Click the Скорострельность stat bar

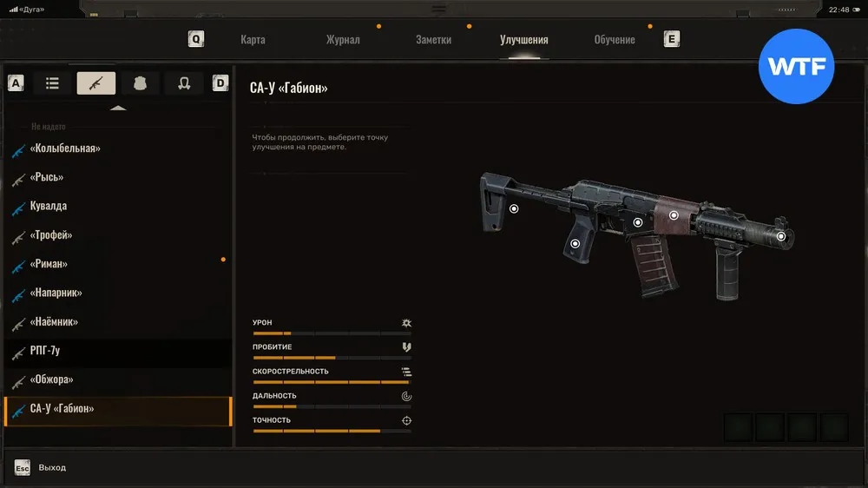coord(332,382)
